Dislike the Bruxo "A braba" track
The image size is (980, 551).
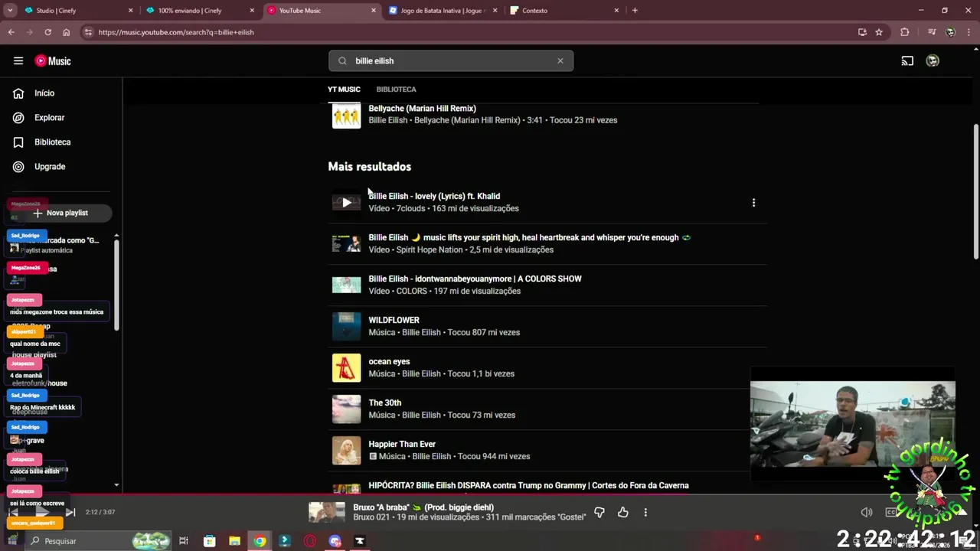[x=599, y=512]
